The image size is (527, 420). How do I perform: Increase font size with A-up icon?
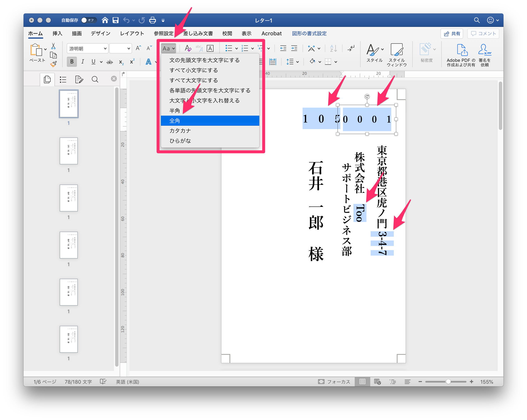click(139, 48)
